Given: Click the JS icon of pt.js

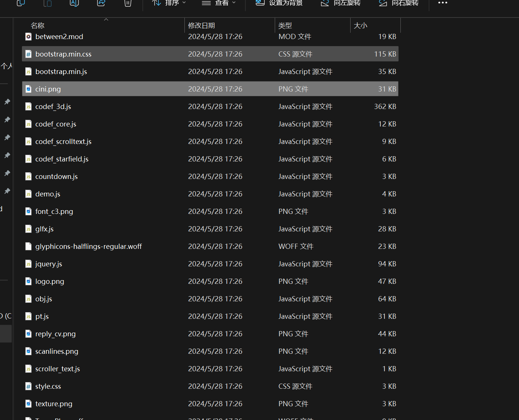Looking at the screenshot, I should pyautogui.click(x=28, y=316).
